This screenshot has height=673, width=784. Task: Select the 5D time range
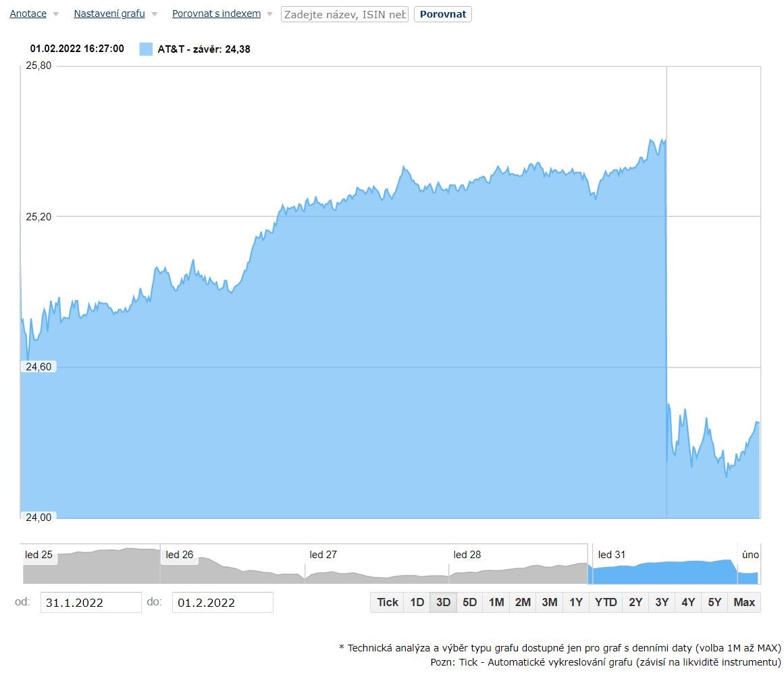469,602
